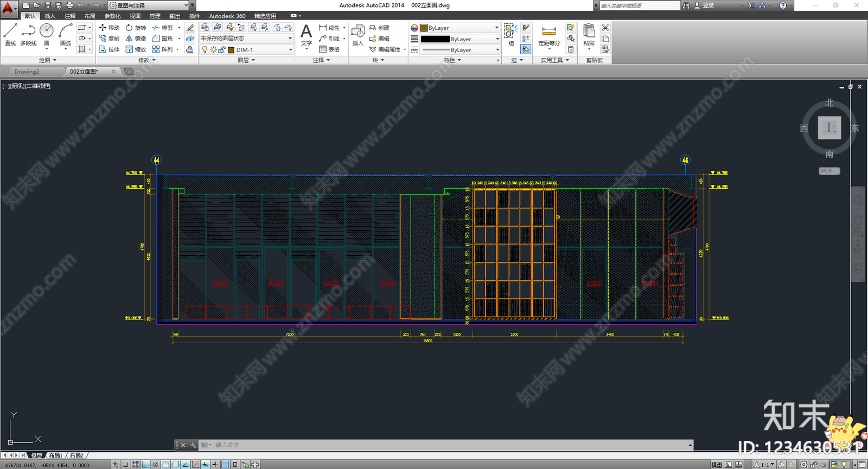This screenshot has width=868, height=469.
Task: Toggle the grid display in status bar
Action: tap(136, 465)
